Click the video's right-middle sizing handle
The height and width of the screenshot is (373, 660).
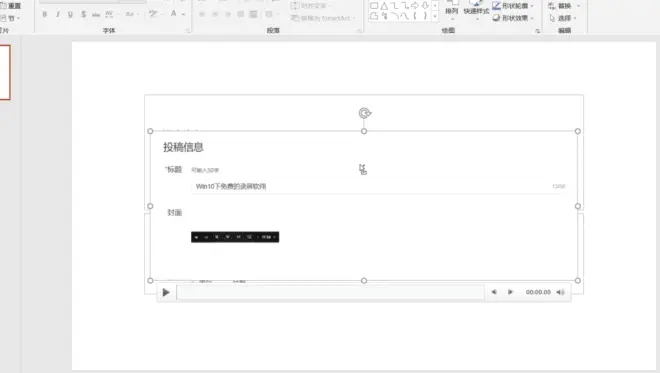click(x=578, y=206)
